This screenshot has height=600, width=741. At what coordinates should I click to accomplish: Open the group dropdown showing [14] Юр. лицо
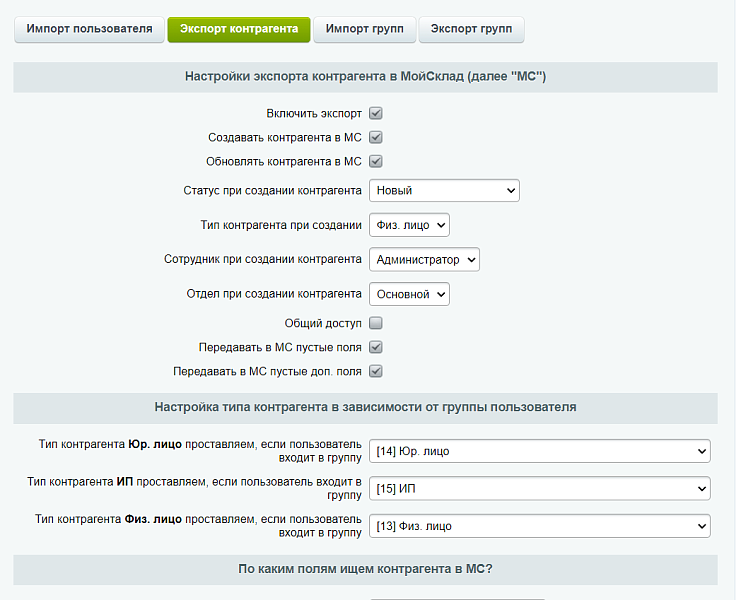(x=539, y=451)
